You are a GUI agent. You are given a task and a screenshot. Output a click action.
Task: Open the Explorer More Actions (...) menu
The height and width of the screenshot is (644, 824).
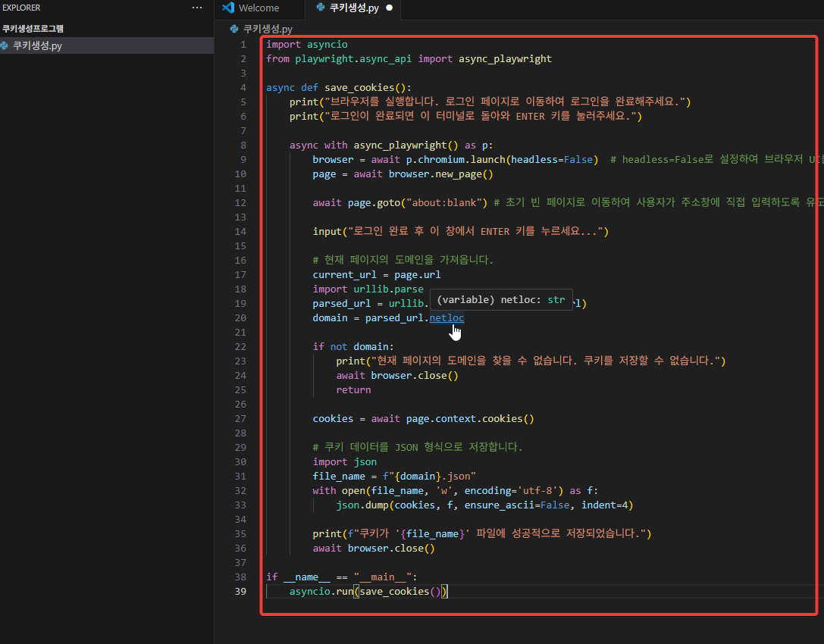click(x=197, y=7)
